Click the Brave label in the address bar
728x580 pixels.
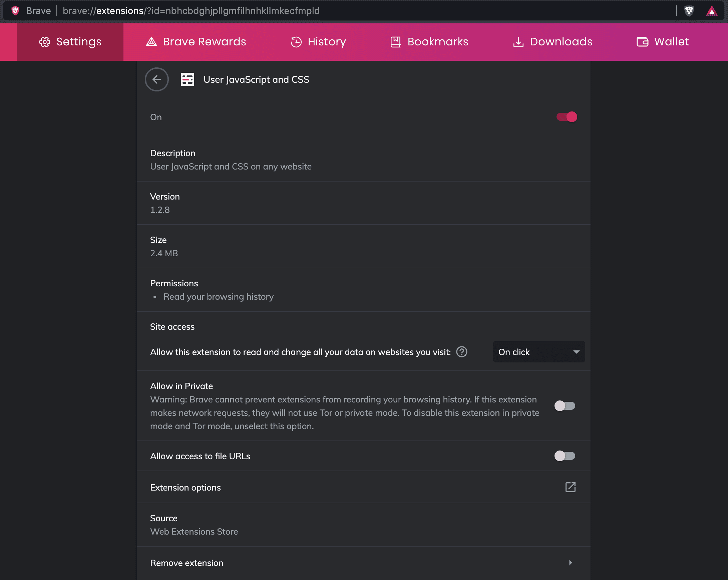(x=38, y=11)
